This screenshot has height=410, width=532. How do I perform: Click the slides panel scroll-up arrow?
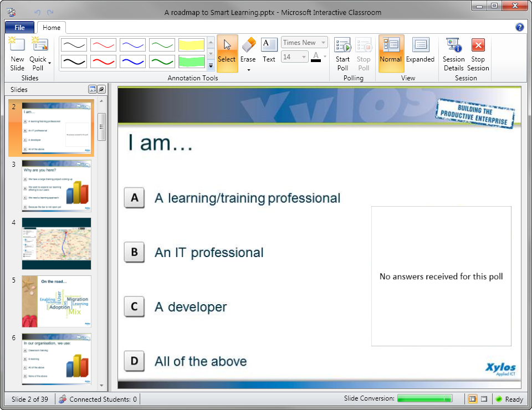[x=101, y=101]
